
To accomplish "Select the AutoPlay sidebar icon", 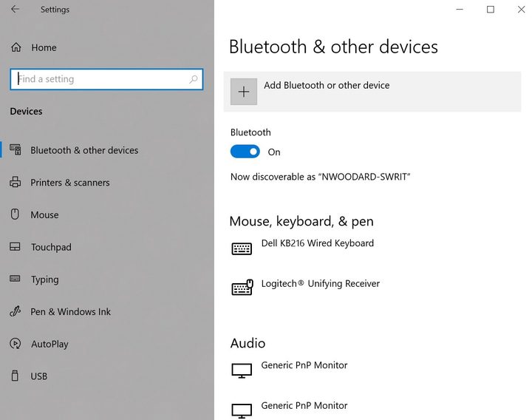I will pos(16,344).
